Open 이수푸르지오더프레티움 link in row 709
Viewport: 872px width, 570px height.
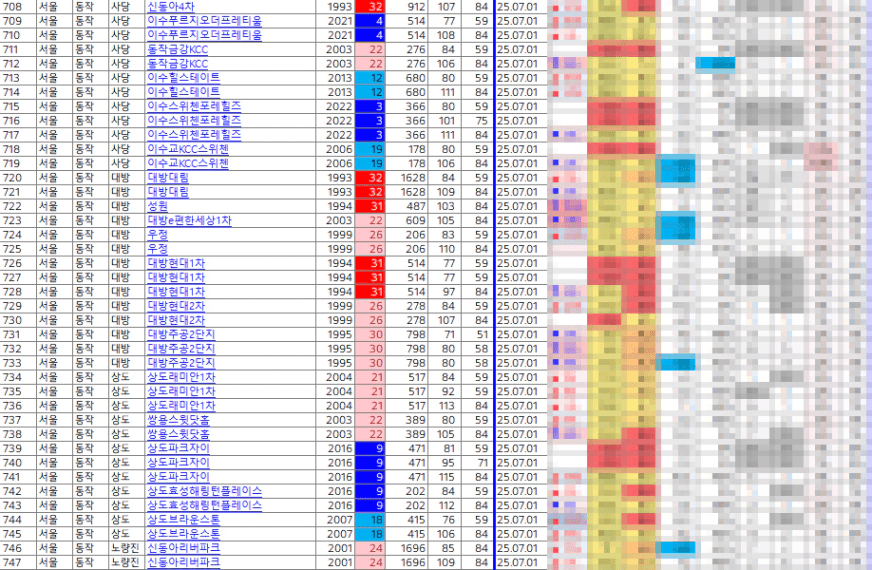point(204,21)
